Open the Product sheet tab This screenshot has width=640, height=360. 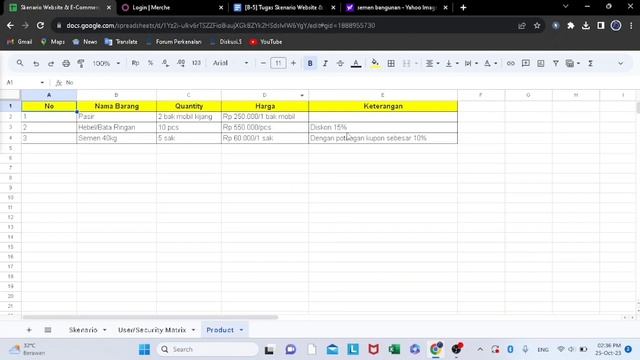tap(224, 330)
